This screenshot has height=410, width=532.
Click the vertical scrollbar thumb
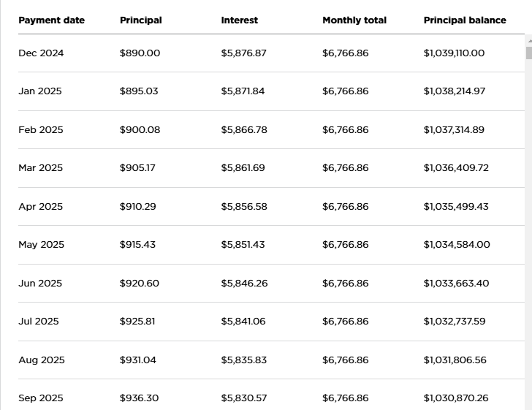click(x=529, y=53)
